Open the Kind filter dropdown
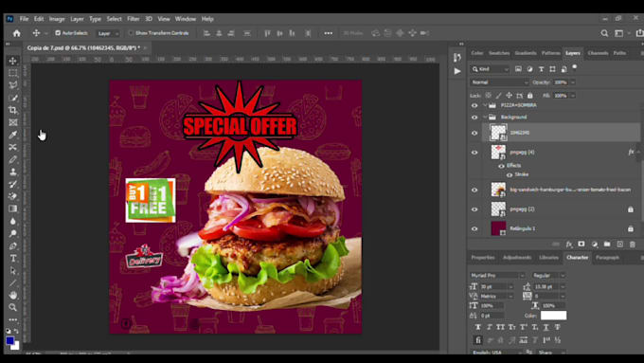Image resolution: width=644 pixels, height=363 pixels. pos(490,69)
